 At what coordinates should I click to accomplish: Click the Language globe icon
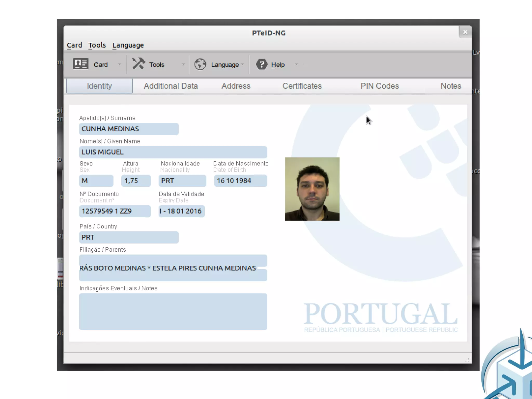(x=200, y=64)
